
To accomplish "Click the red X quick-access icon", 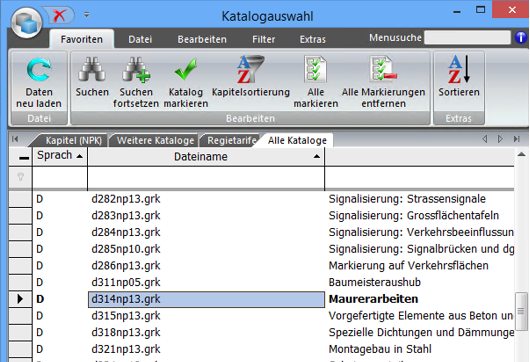I will click(x=60, y=15).
